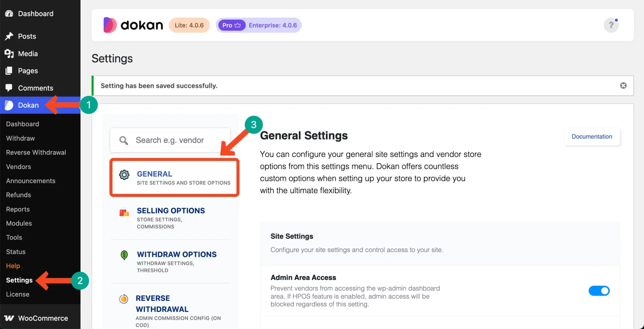Open the General settings tab
The image size is (644, 329).
pyautogui.click(x=174, y=177)
